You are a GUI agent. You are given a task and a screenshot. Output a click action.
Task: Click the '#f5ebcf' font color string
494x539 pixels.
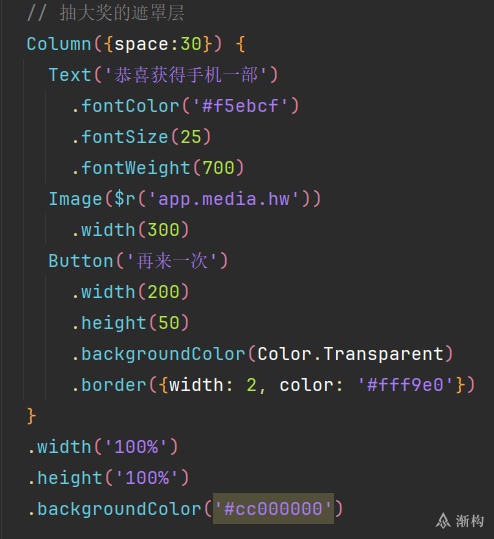click(240, 106)
